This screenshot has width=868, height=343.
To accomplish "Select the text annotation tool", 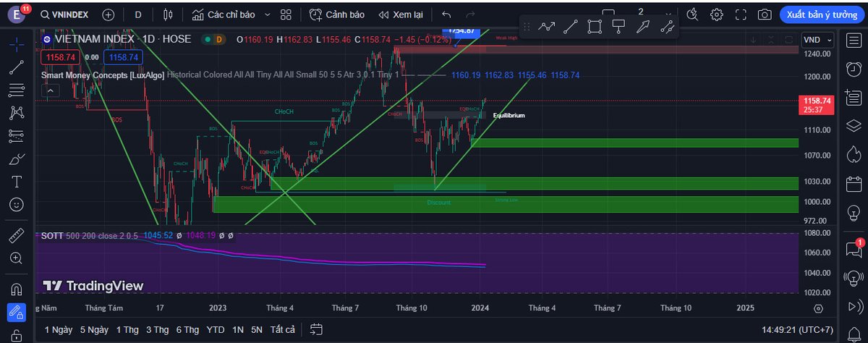I will (x=17, y=181).
